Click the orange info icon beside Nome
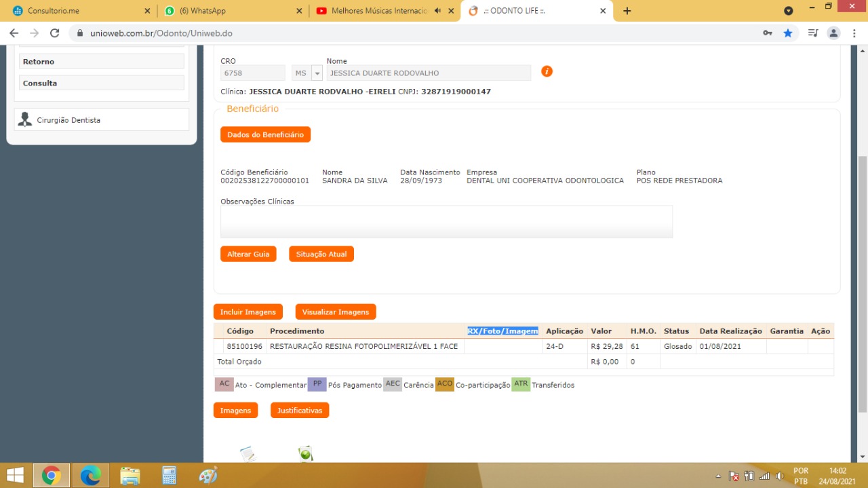The width and height of the screenshot is (868, 488). (x=547, y=72)
